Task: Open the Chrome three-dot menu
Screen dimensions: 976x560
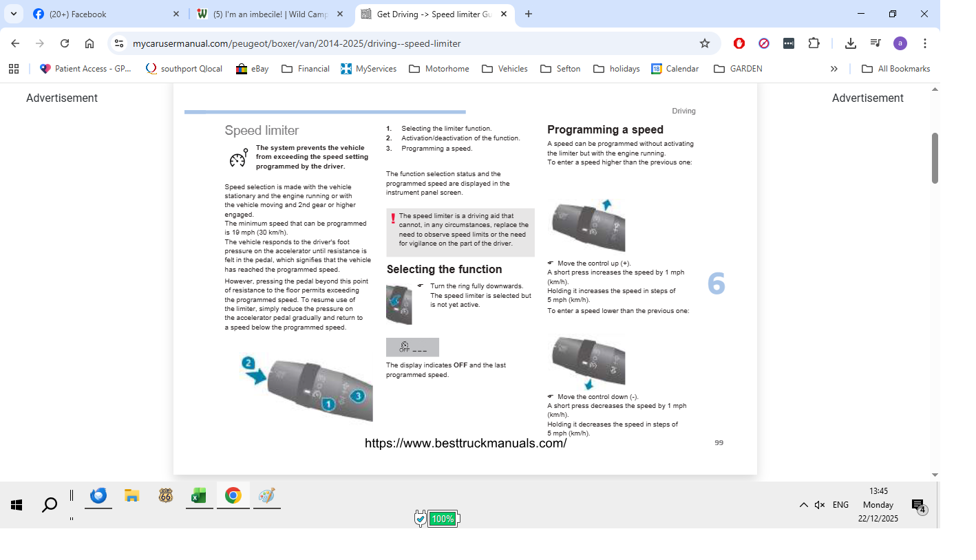Action: tap(925, 43)
